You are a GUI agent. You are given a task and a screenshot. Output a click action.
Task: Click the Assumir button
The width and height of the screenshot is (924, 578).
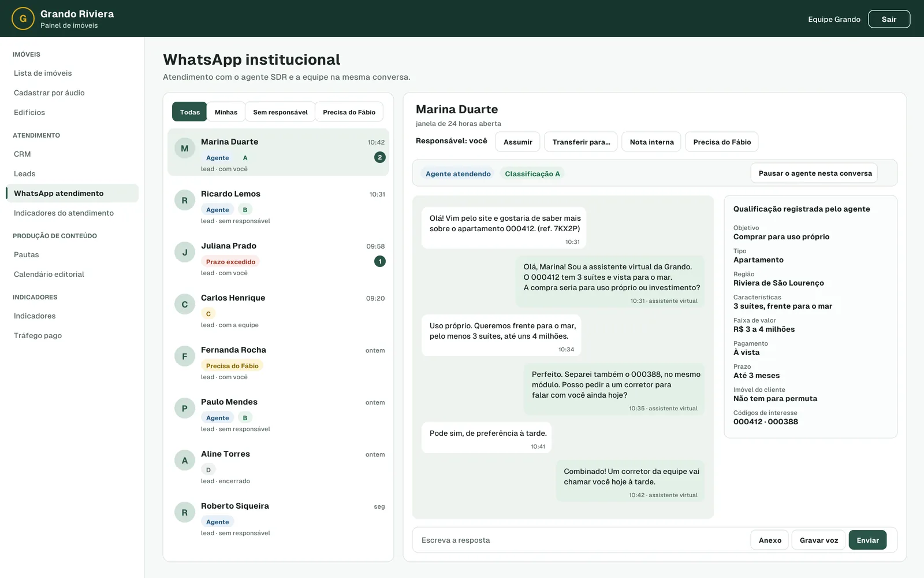point(518,142)
